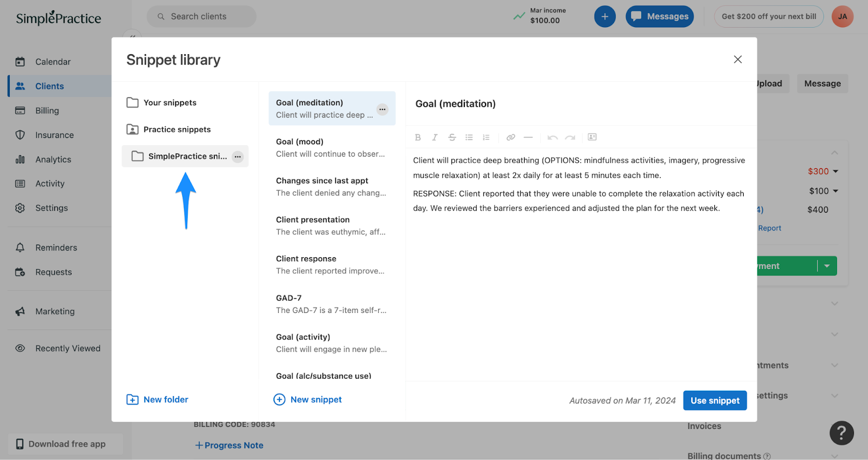The height and width of the screenshot is (460, 868).
Task: Select the GAD-7 snippet
Action: [331, 304]
